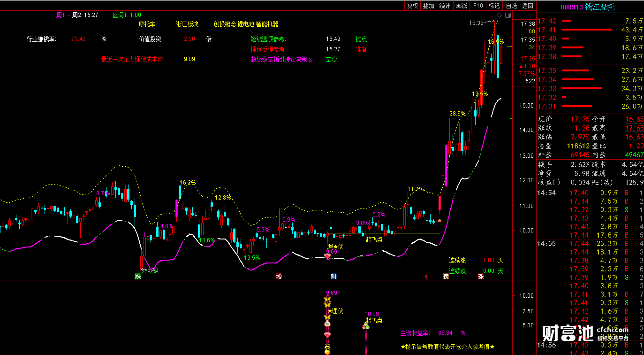The image size is (644, 355).
Task: Click the 埋★伏 signal label on main chart
Action: 335,247
